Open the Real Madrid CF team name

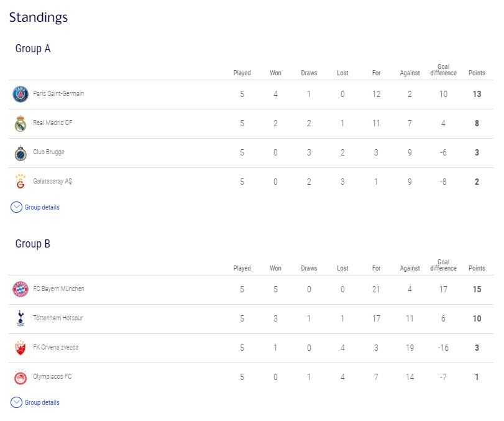pos(53,123)
